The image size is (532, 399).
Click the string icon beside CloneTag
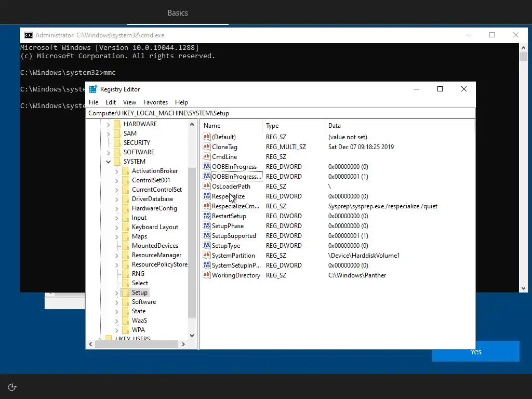pyautogui.click(x=207, y=147)
